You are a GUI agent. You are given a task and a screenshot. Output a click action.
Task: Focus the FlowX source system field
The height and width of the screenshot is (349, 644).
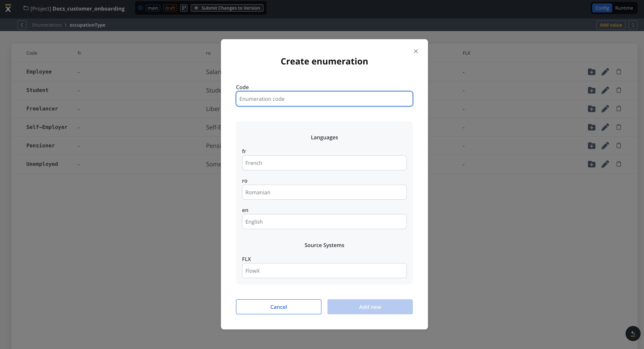[x=324, y=271]
